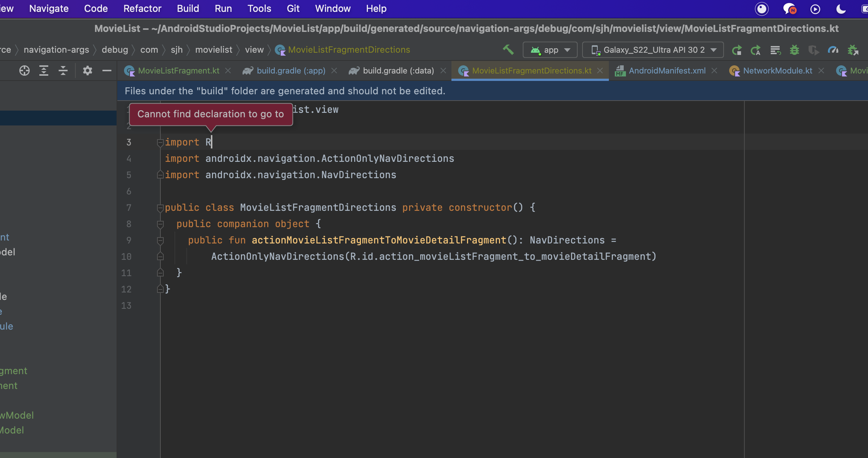Screen dimensions: 868x458
Task: Click the debug breadcrumb
Action: pyautogui.click(x=115, y=50)
